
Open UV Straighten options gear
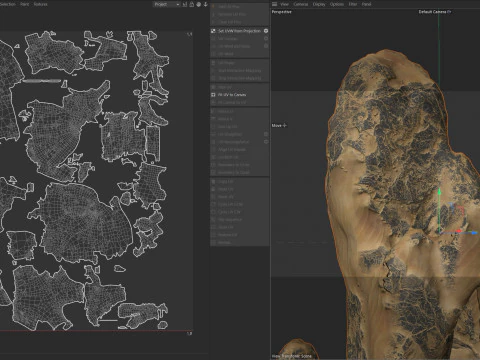pyautogui.click(x=266, y=134)
